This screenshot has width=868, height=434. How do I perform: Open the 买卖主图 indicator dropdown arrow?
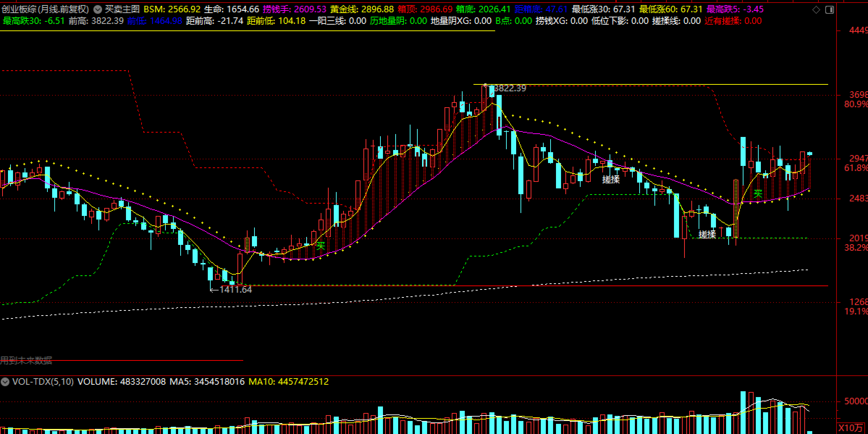(97, 9)
